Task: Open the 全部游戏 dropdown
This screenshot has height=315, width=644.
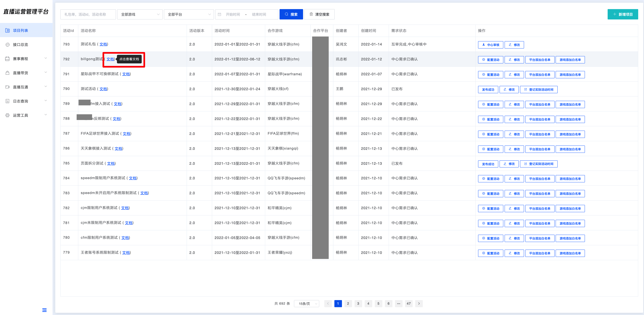Action: click(140, 14)
